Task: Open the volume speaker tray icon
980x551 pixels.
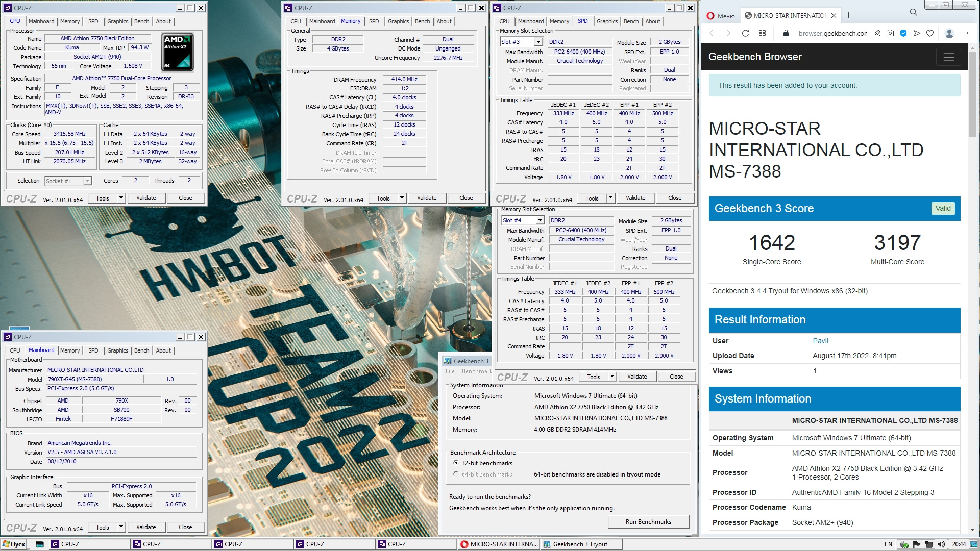Action: click(941, 544)
